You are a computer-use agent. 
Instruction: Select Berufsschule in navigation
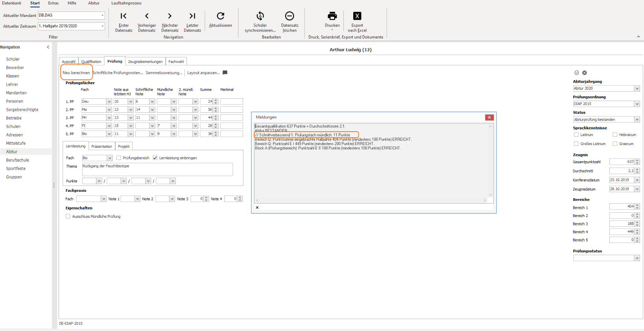coord(18,160)
